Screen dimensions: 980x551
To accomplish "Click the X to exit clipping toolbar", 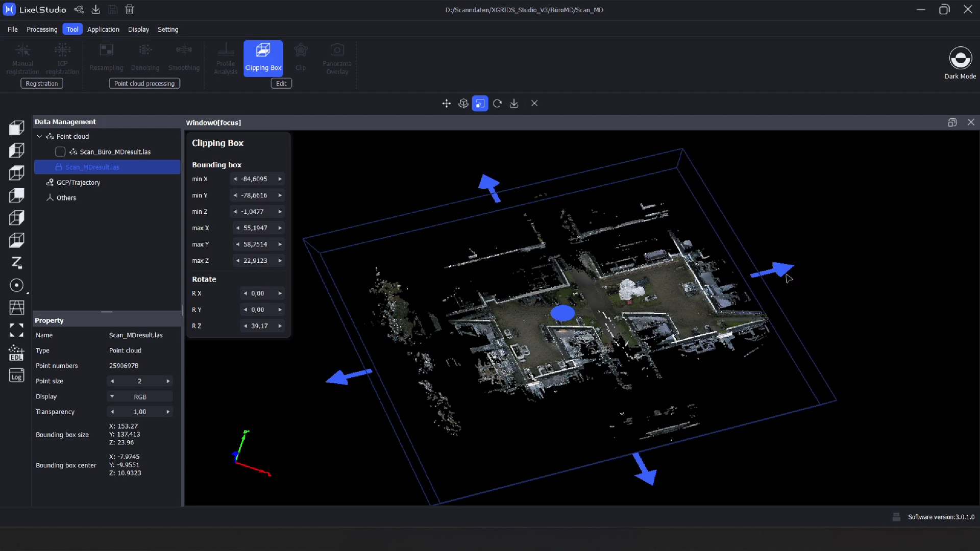I will click(534, 104).
